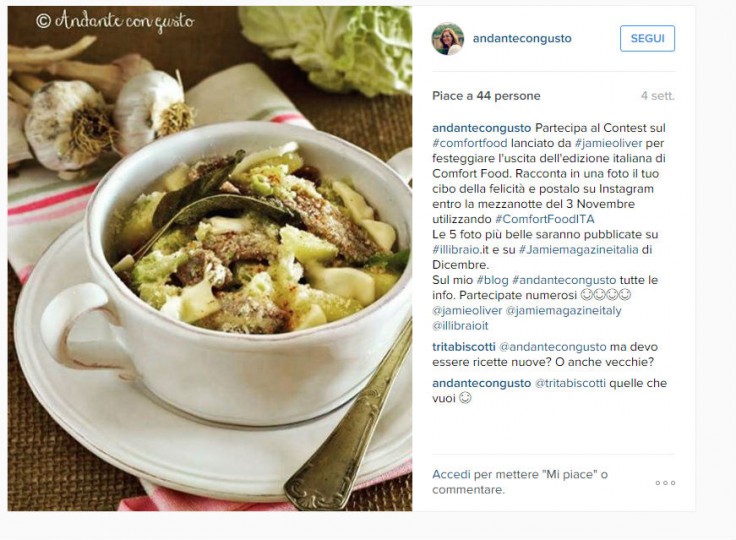736x540 pixels.
Task: Open the @jamiemagazineitaly mention
Action: [563, 311]
